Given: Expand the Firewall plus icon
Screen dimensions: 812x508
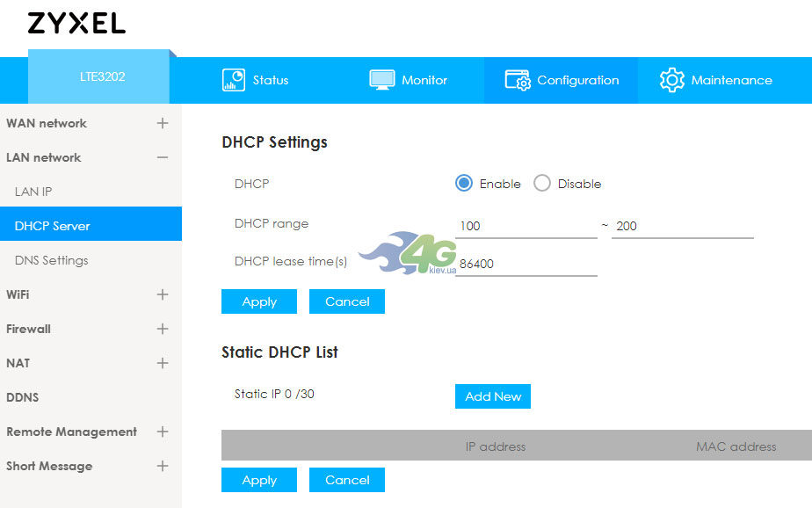Looking at the screenshot, I should point(163,329).
